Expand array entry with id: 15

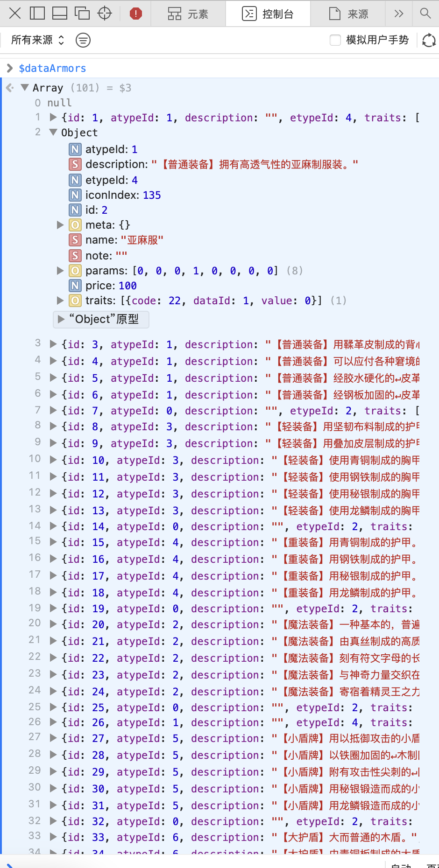[x=53, y=542]
